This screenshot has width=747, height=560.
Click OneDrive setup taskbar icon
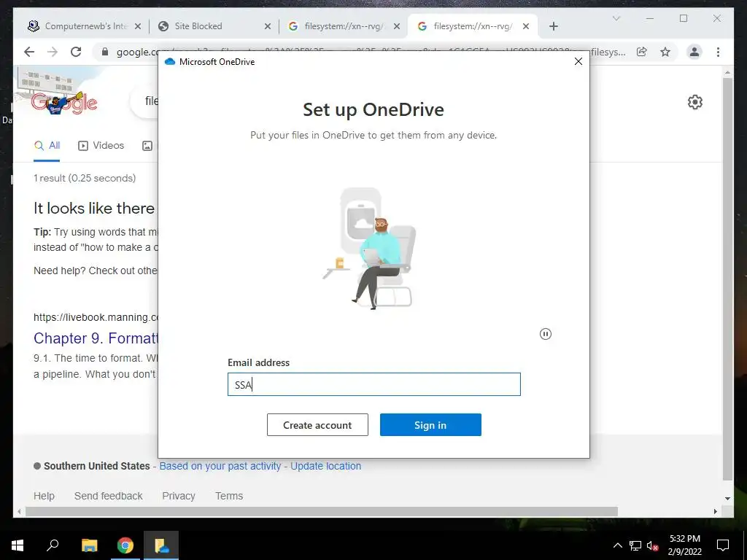[x=161, y=545]
